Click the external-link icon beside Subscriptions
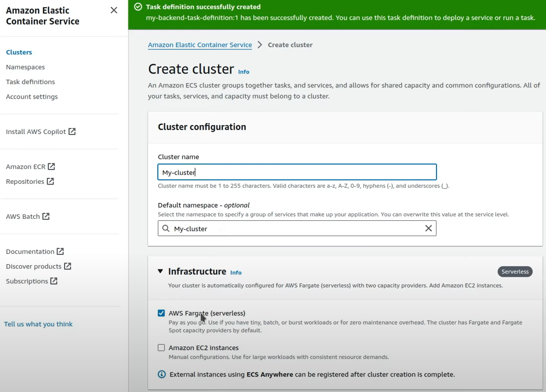Image resolution: width=546 pixels, height=392 pixels. point(54,281)
